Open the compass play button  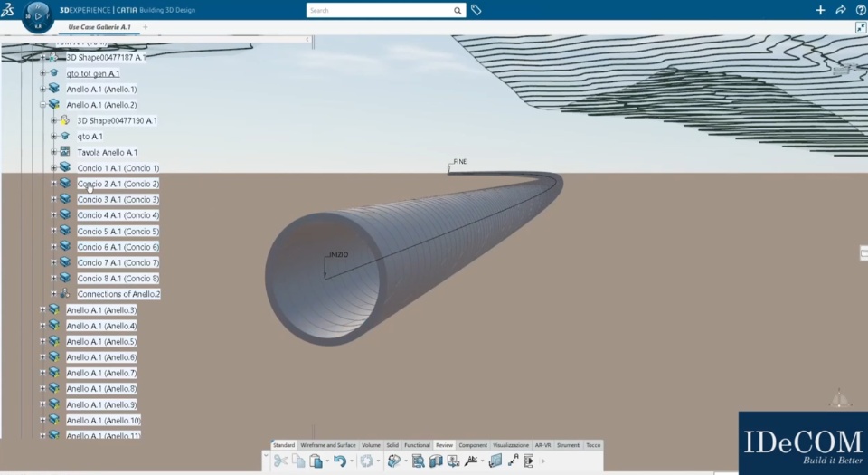38,16
